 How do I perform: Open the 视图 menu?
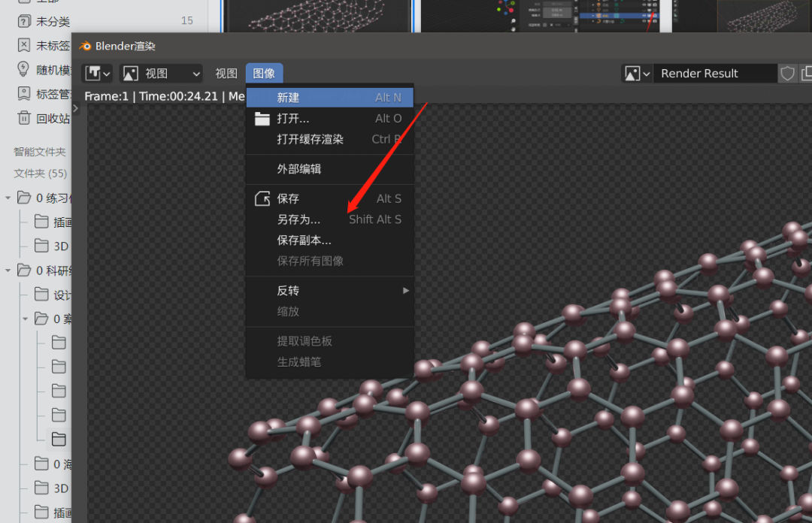click(226, 74)
